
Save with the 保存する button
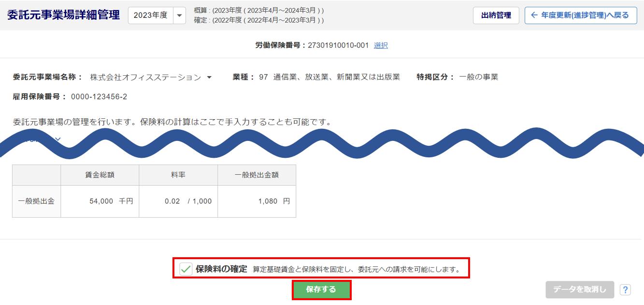(321, 290)
